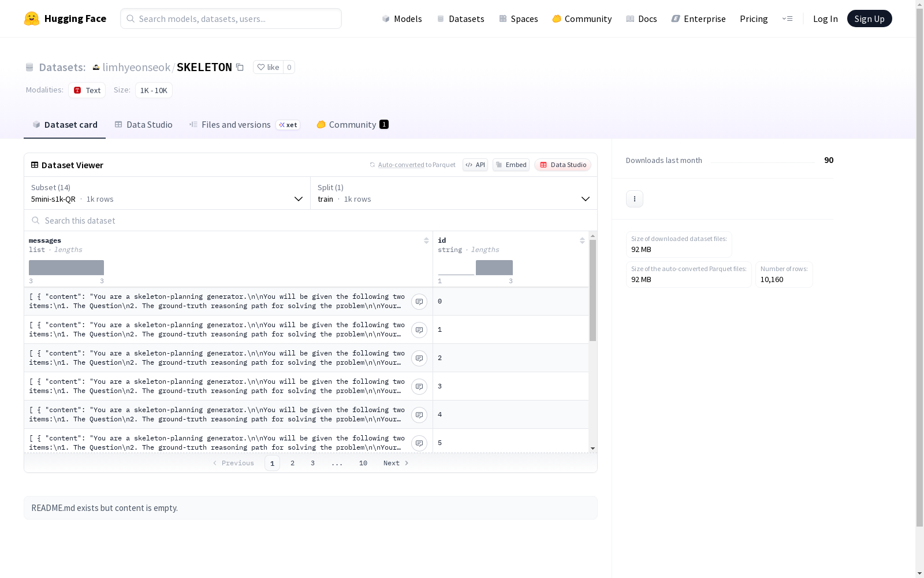Open the three-dot more options menu

[x=635, y=199]
